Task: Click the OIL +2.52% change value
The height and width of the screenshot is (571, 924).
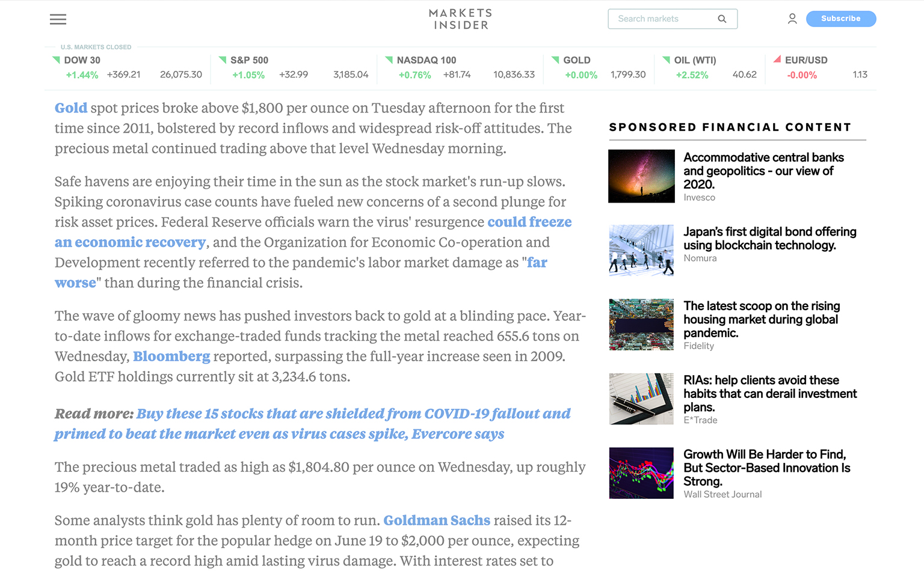Action: coord(692,75)
